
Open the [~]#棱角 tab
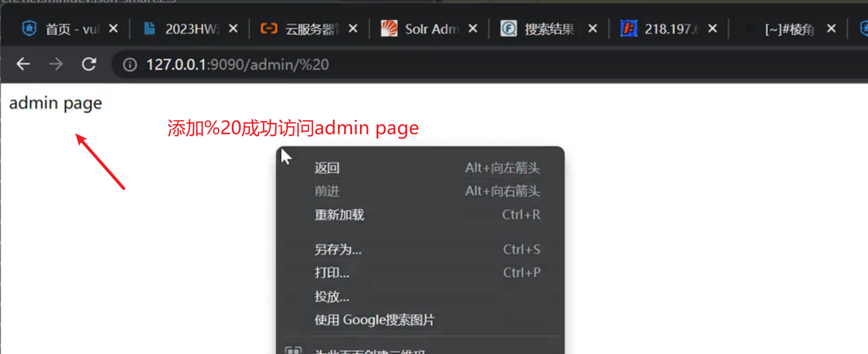pyautogui.click(x=788, y=29)
